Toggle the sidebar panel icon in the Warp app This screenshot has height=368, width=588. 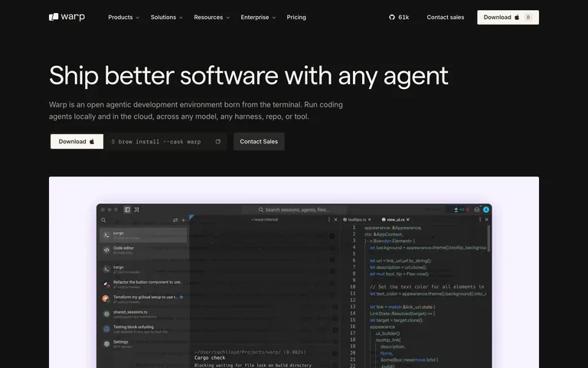[x=127, y=209]
